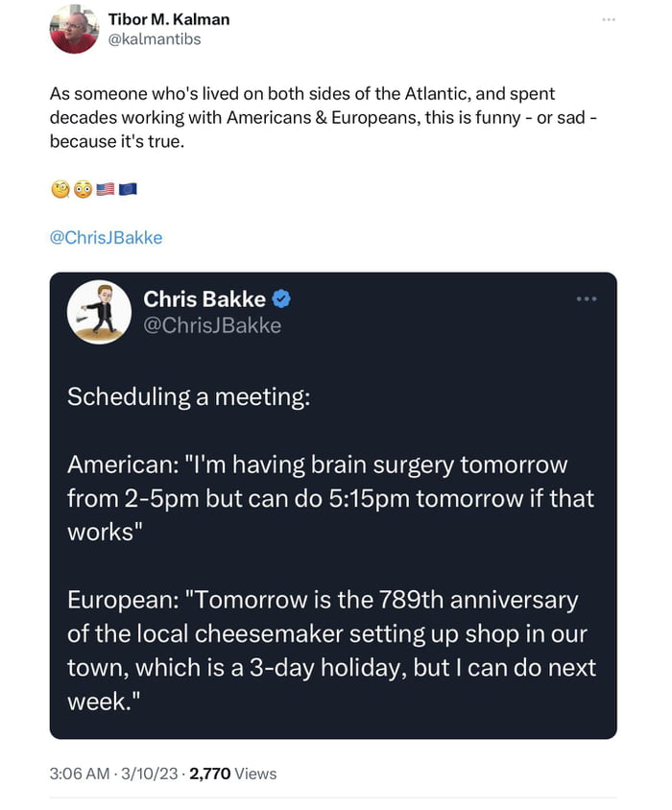Open Chris Bakke's avatar in quoted tweet

pos(99,312)
